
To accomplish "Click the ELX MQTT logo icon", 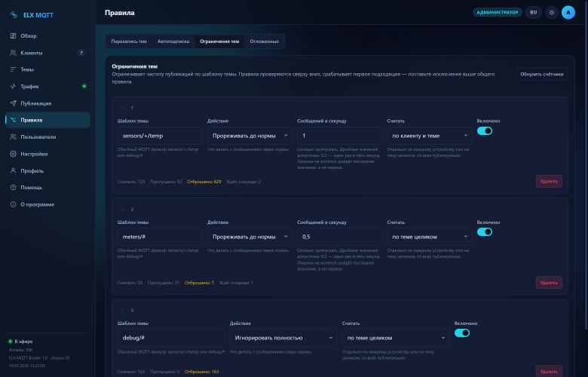I will click(14, 14).
